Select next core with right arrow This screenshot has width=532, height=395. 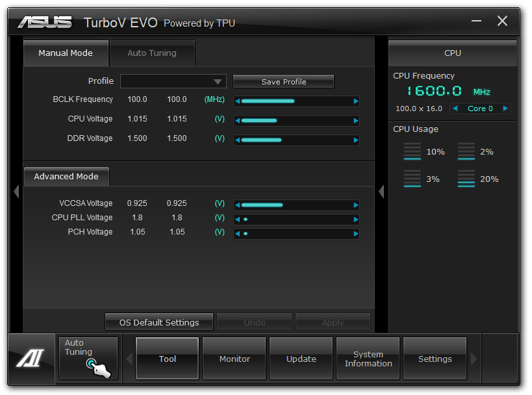(505, 108)
